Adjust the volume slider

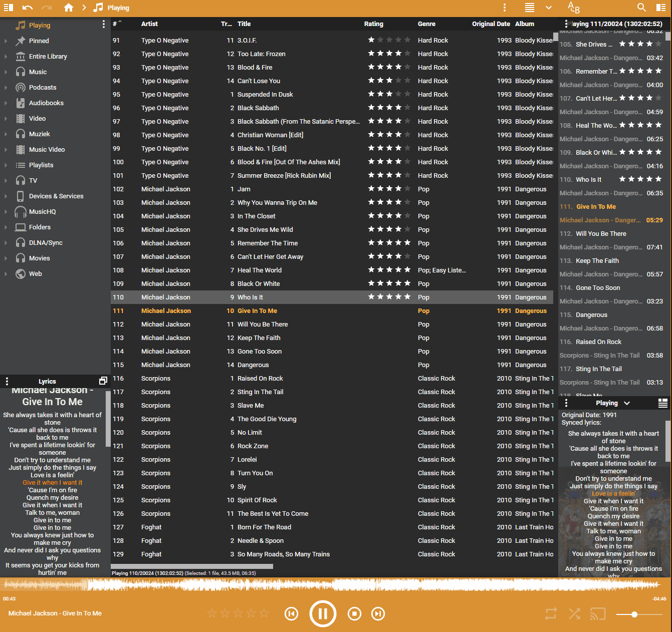click(639, 614)
